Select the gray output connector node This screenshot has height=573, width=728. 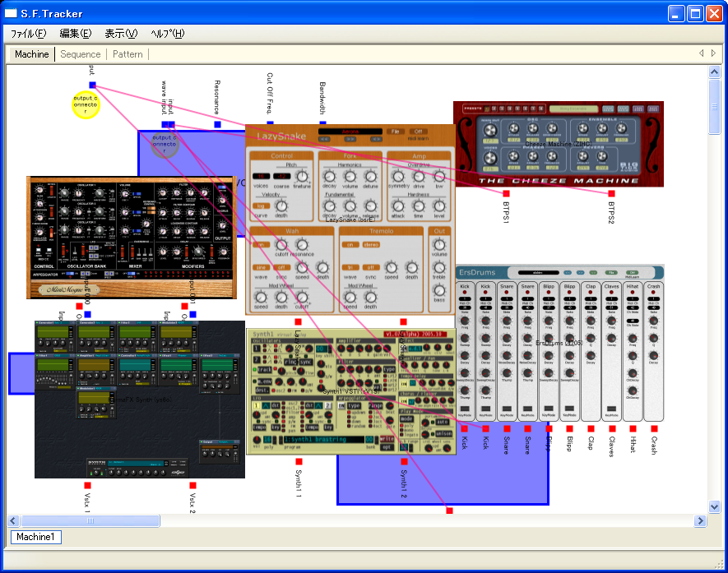[x=165, y=145]
